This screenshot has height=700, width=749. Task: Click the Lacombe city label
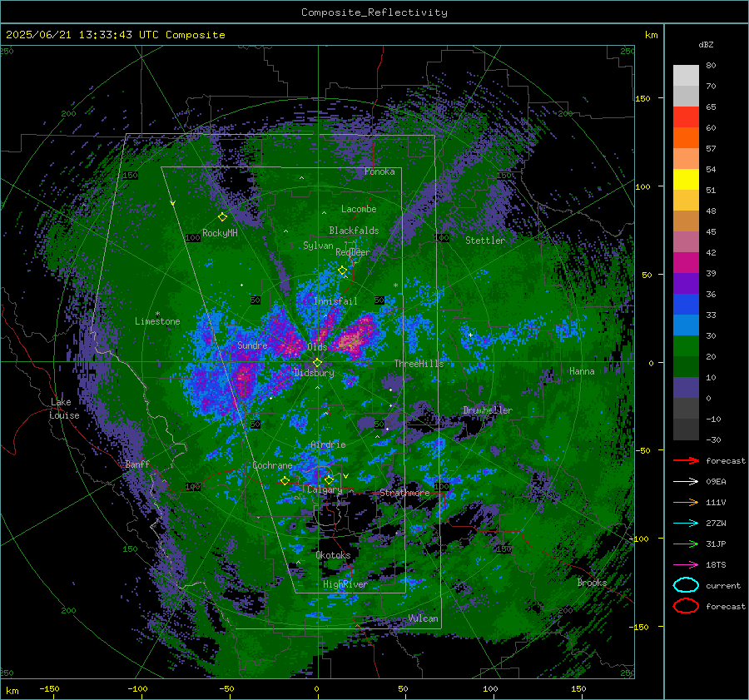pyautogui.click(x=359, y=209)
